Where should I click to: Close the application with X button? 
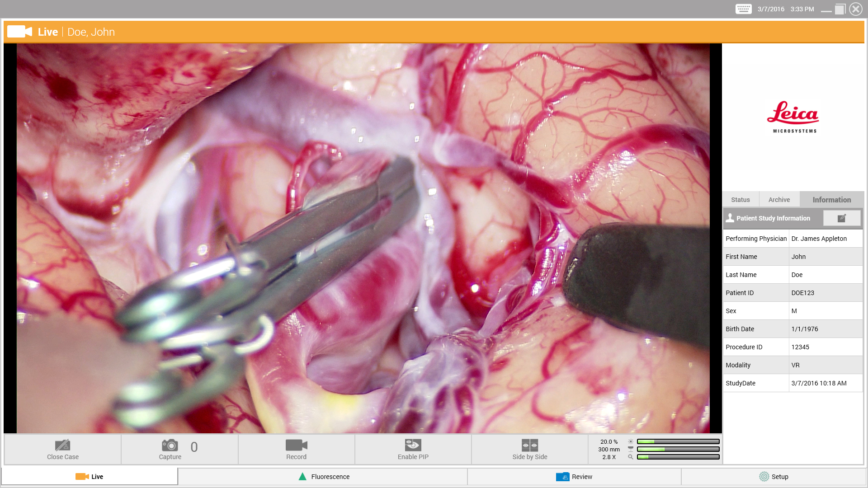855,9
